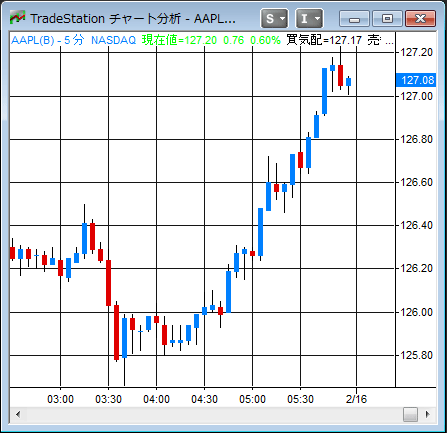Image resolution: width=447 pixels, height=433 pixels.
Task: Click the 05:30 time axis label
Action: (x=300, y=399)
